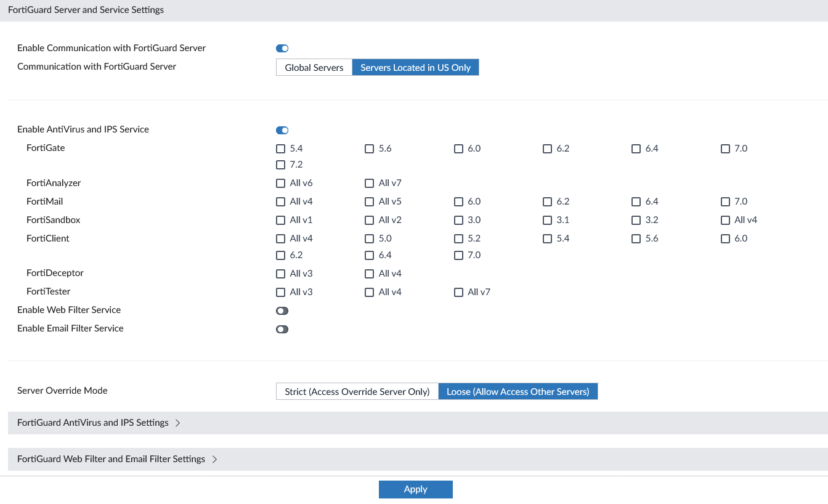Screen dimensions: 828x504
Task: Check FortiSandbox All v4 checkbox
Action: [x=725, y=221]
